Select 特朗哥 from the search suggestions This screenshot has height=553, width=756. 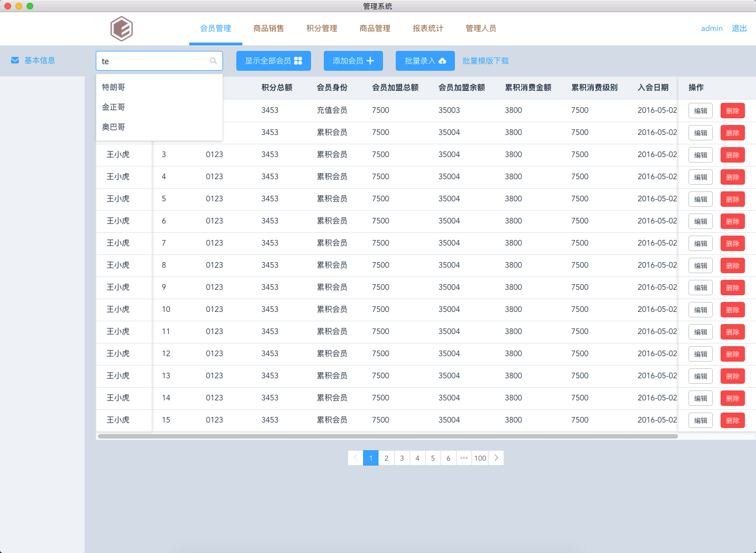click(x=113, y=87)
